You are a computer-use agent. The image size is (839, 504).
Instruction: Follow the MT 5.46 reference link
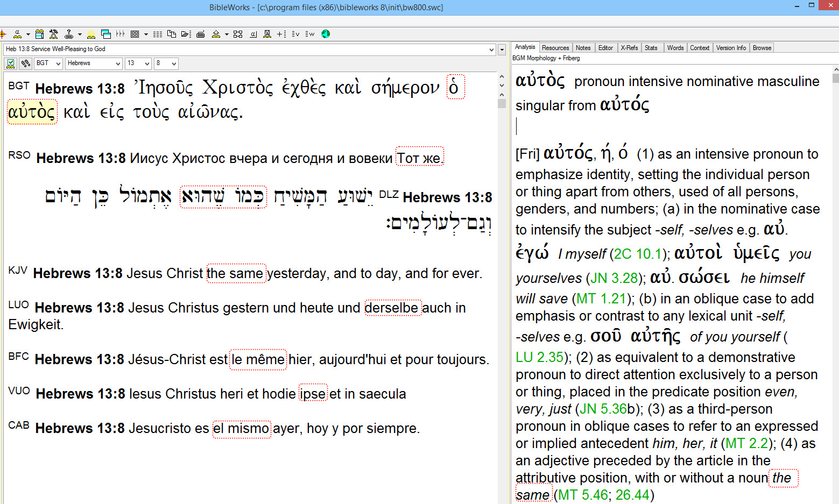(x=583, y=495)
